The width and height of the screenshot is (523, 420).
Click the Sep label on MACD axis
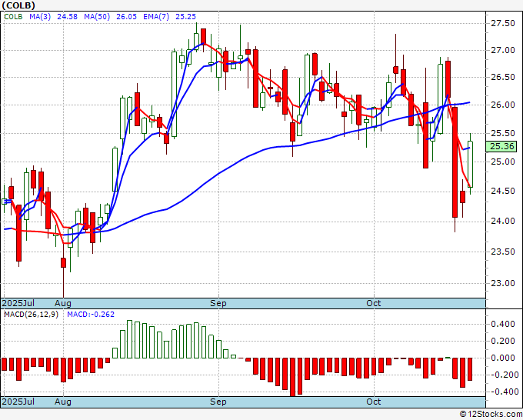[x=218, y=402]
